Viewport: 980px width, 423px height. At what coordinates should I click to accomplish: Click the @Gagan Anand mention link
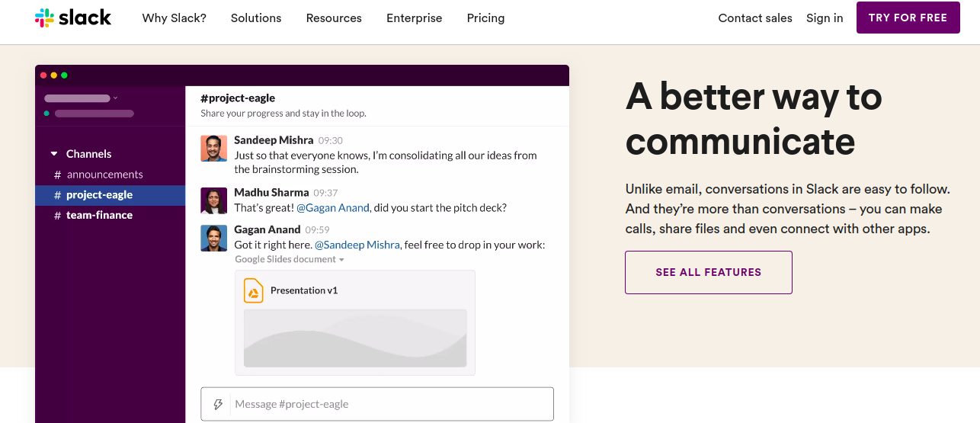(333, 207)
